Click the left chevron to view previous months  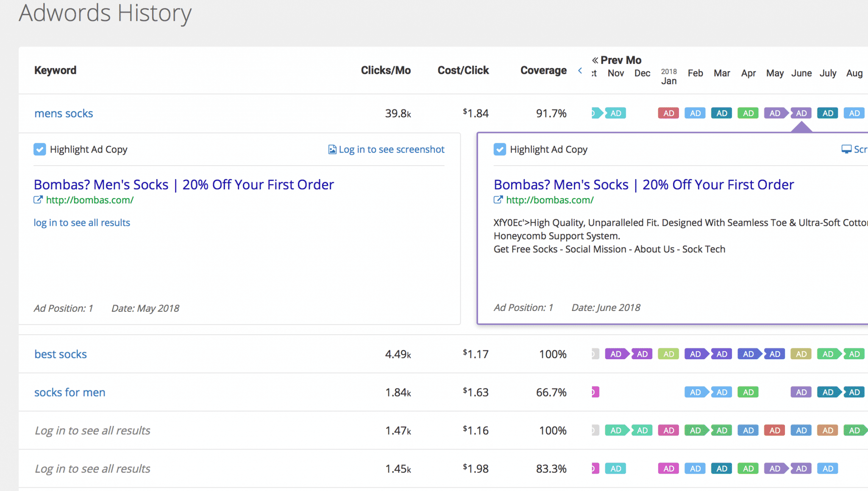[580, 70]
